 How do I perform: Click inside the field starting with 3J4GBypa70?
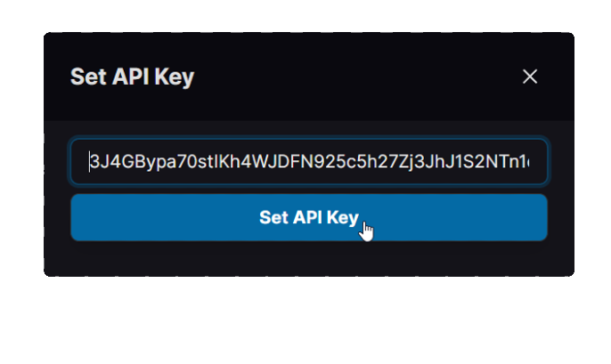pyautogui.click(x=309, y=162)
